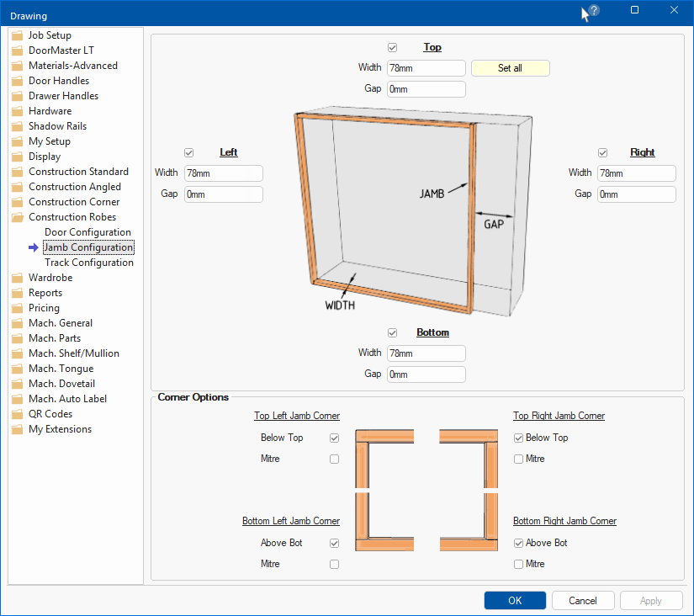Click the Left jamb Width field
Image resolution: width=694 pixels, height=616 pixels.
[223, 173]
